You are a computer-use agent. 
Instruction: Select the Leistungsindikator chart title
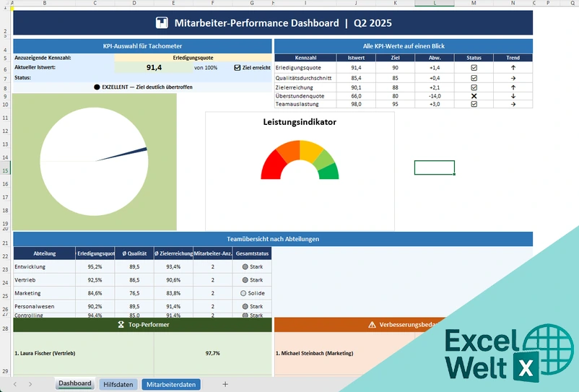pos(300,122)
